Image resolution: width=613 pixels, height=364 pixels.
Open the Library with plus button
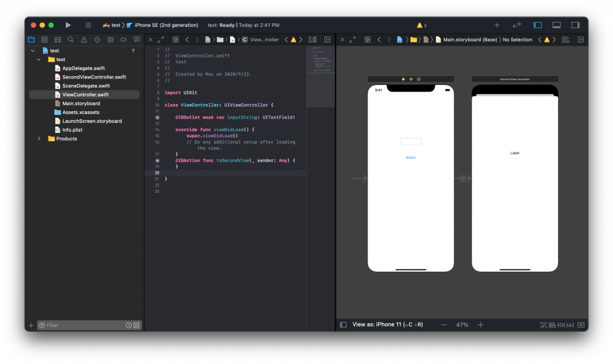pyautogui.click(x=497, y=25)
